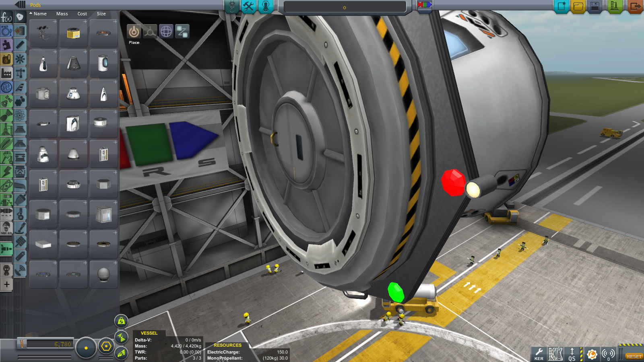Open the QS QuickStart toolbar button
Viewport: 644px width, 362px height.
pyautogui.click(x=572, y=354)
